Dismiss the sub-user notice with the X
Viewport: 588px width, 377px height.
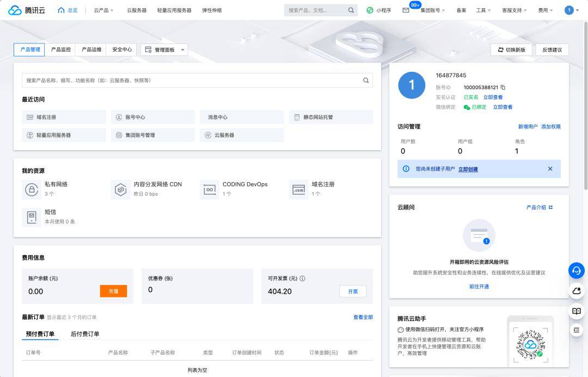point(549,169)
